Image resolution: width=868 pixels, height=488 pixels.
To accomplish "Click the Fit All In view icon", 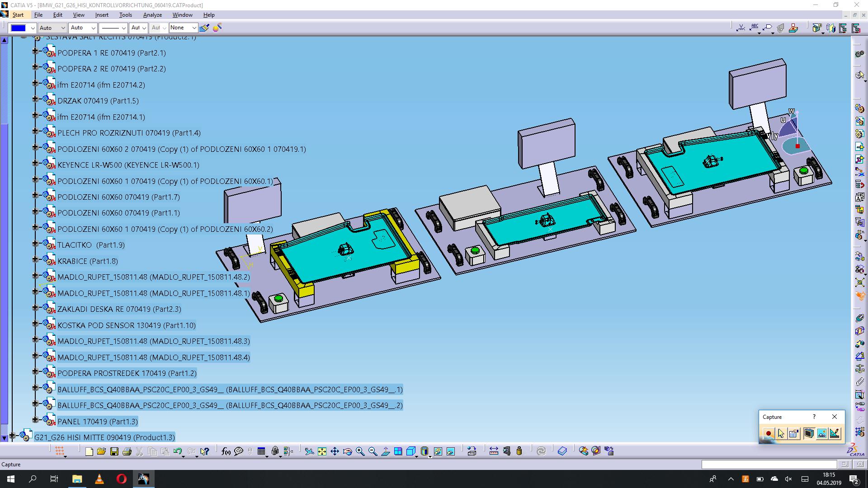I will (x=322, y=451).
